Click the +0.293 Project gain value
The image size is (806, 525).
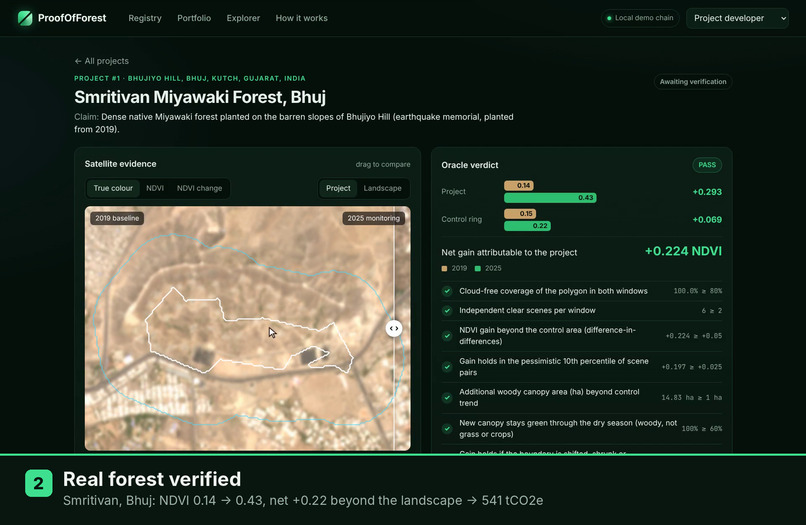click(707, 192)
